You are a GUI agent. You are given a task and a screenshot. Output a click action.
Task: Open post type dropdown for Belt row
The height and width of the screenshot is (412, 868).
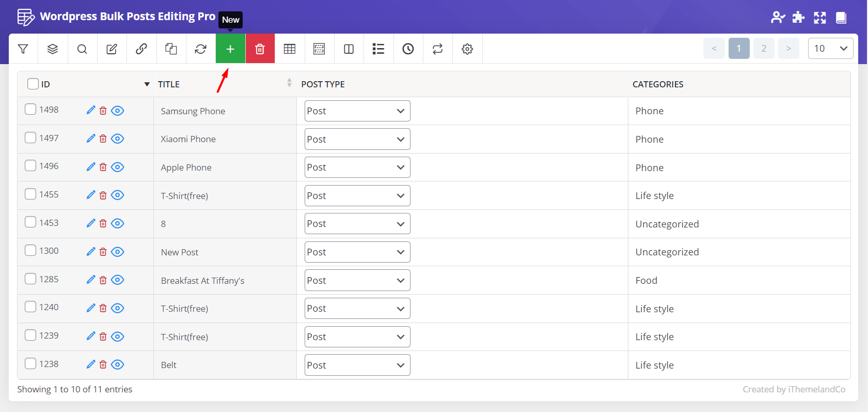tap(357, 365)
